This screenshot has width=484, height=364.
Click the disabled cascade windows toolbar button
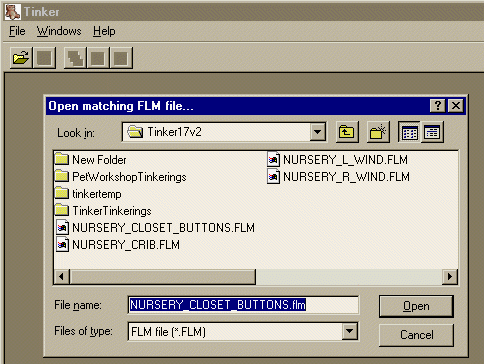click(75, 58)
